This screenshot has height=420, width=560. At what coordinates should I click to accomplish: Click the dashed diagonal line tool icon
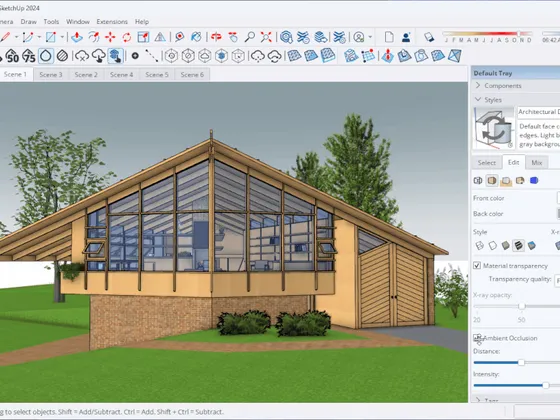point(152,56)
